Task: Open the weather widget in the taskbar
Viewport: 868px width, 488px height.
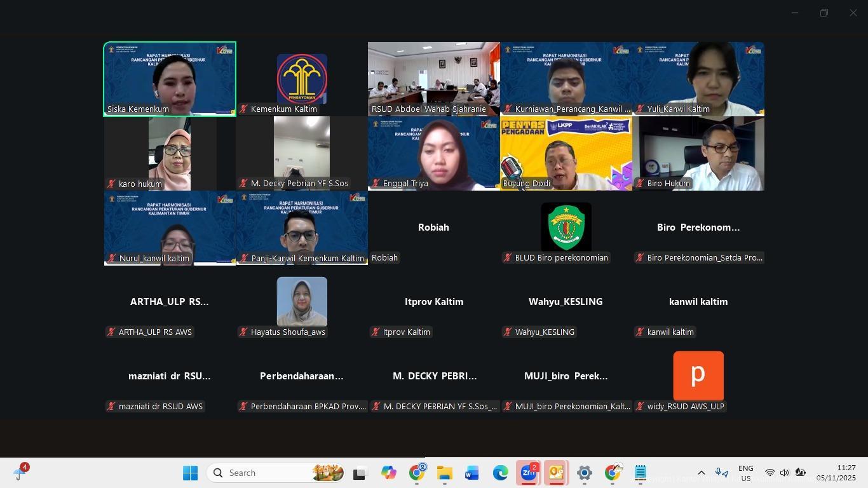Action: click(20, 473)
